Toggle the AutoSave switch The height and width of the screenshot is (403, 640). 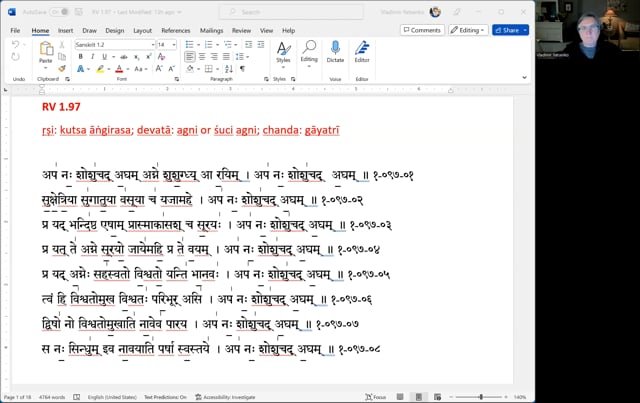point(60,12)
